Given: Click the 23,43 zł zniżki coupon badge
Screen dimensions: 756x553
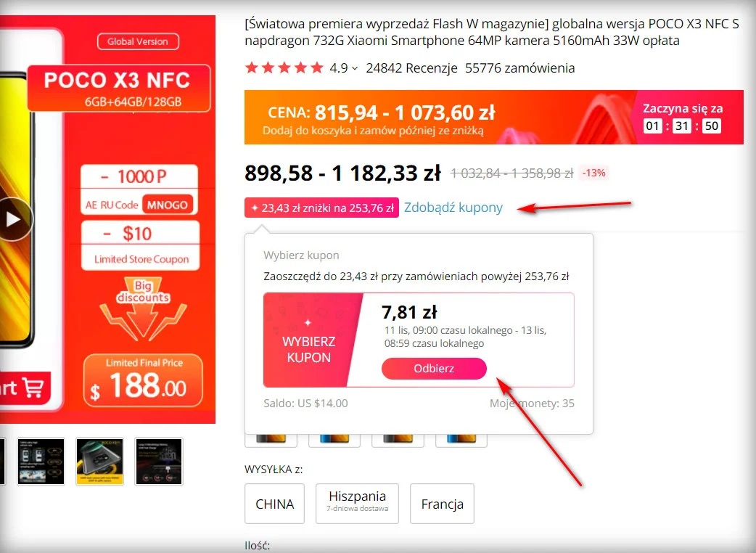Looking at the screenshot, I should pos(321,208).
